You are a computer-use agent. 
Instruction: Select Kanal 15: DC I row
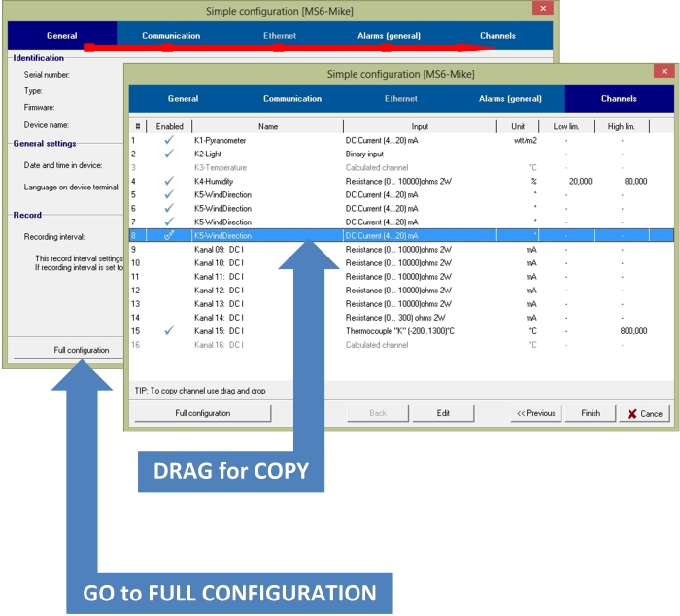(x=401, y=331)
